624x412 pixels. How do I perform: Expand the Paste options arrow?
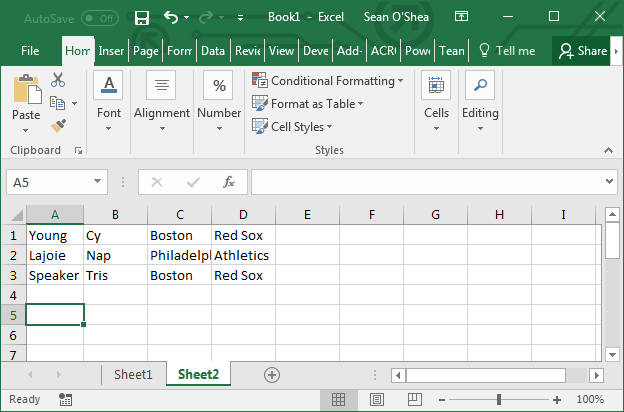pos(25,130)
